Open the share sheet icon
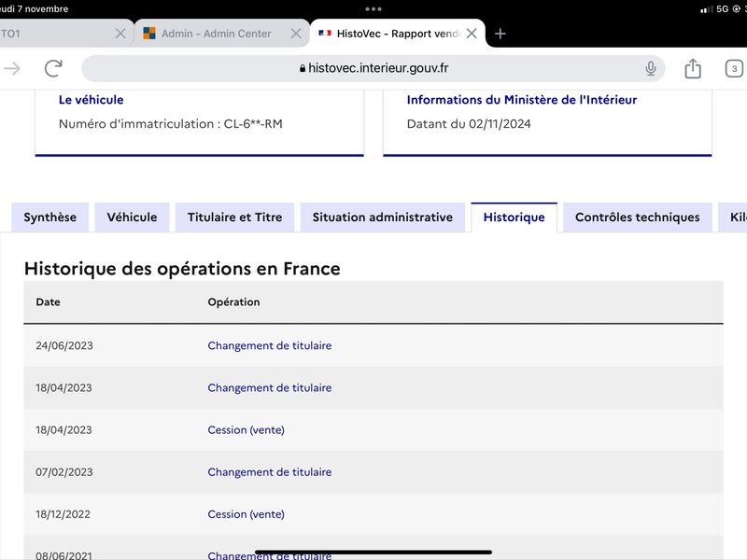 point(693,68)
